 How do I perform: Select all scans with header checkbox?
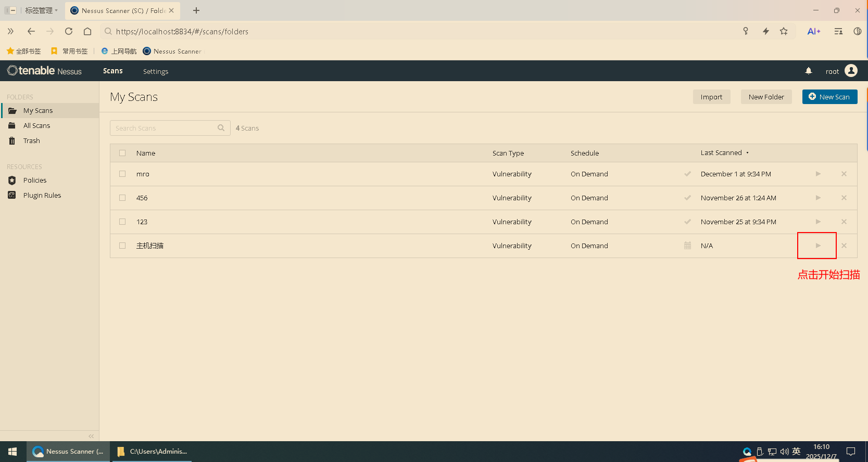point(122,153)
